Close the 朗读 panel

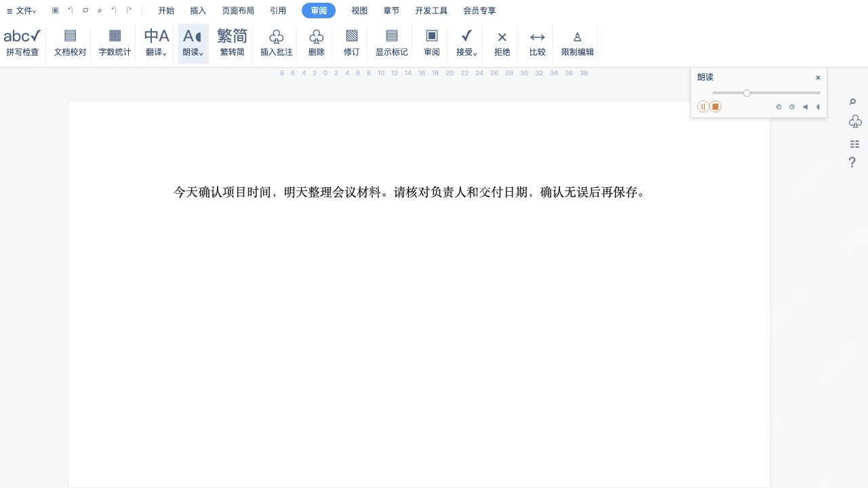(818, 78)
